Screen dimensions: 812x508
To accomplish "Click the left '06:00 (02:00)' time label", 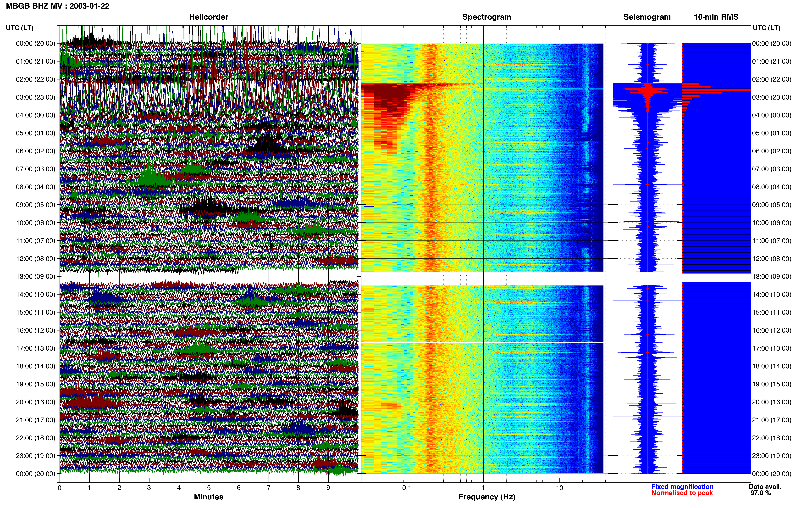I will (36, 151).
